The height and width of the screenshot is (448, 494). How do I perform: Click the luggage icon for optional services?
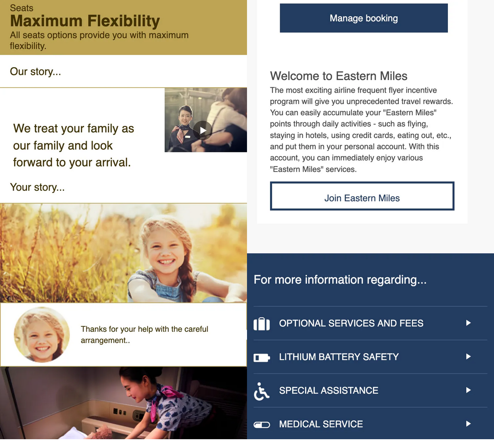(262, 323)
